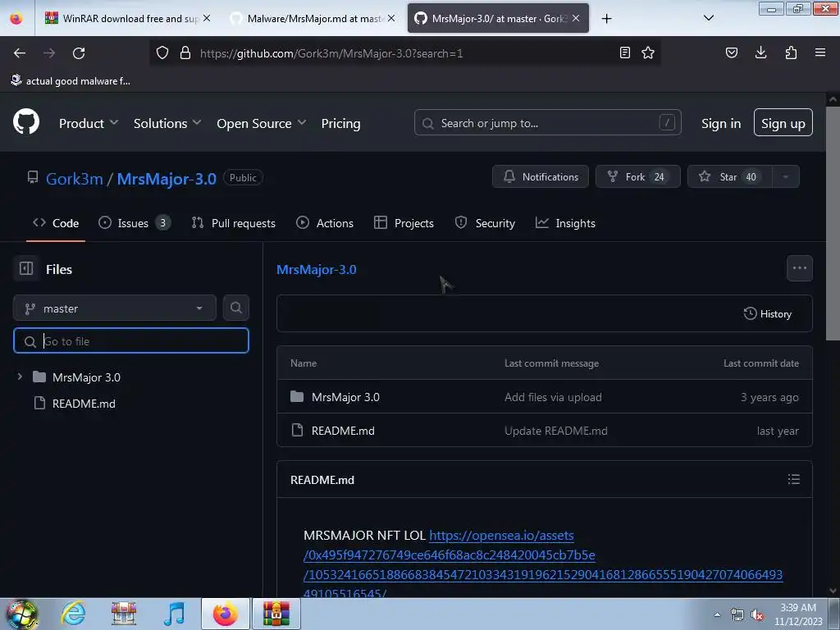This screenshot has height=630, width=840.
Task: Focus the Search or jump to field
Action: 547,123
